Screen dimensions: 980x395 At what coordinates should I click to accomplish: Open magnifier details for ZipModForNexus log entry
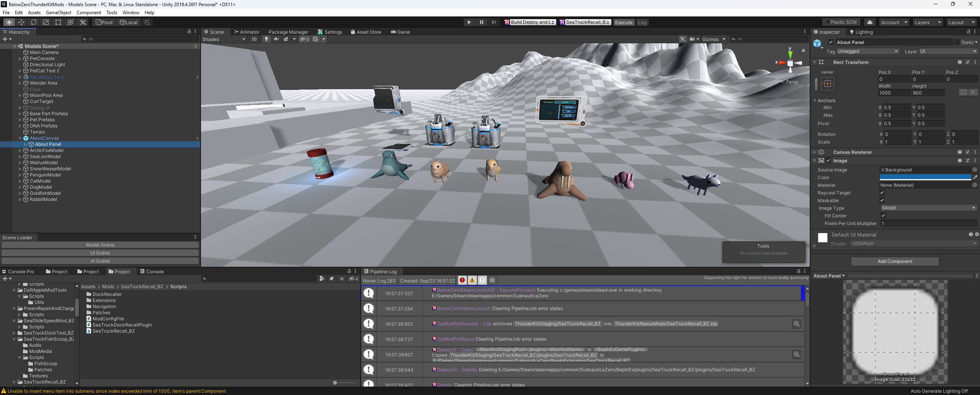tap(797, 324)
